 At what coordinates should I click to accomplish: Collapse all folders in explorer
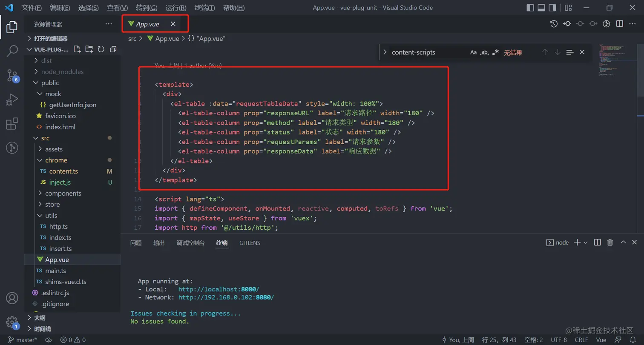coord(113,49)
